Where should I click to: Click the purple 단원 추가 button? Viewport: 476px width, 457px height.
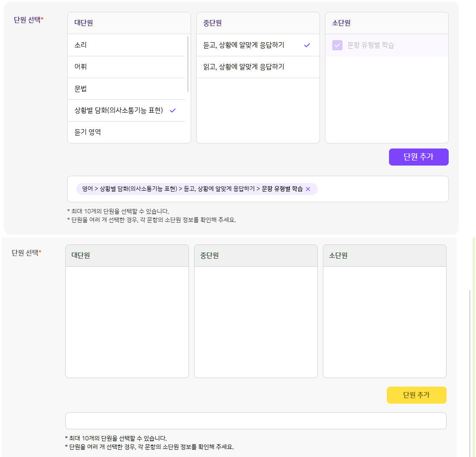pos(418,157)
